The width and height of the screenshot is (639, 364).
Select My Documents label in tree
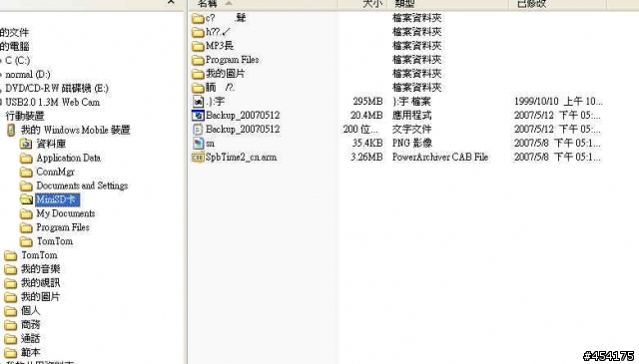pyautogui.click(x=66, y=213)
